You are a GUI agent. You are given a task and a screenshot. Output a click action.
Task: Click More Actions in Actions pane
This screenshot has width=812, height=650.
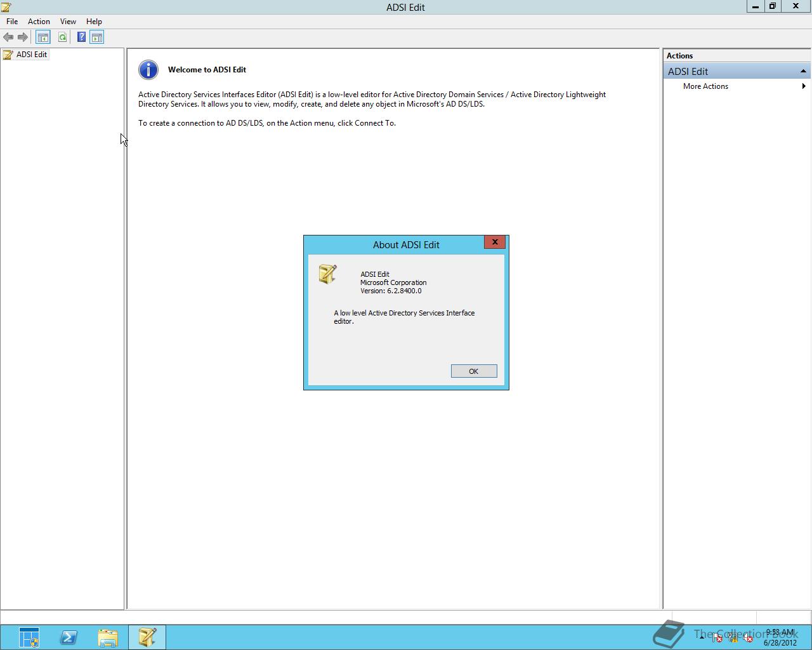(705, 86)
